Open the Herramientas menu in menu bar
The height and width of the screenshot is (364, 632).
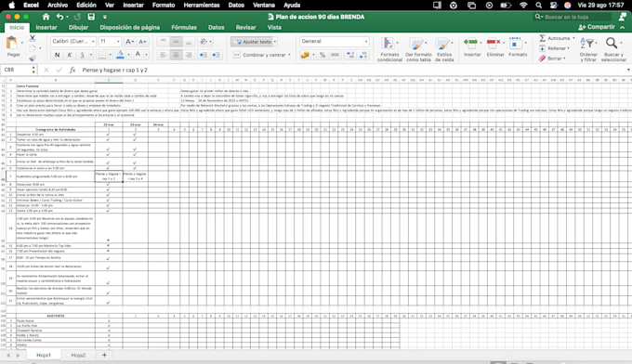pos(202,6)
